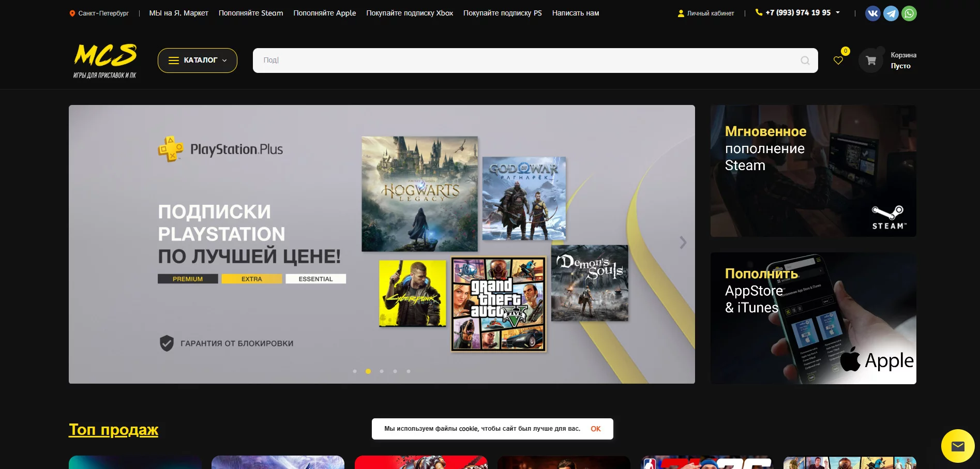Screen dimensions: 980x469
Task: Expand the Каталог dropdown menu
Action: tap(198, 60)
